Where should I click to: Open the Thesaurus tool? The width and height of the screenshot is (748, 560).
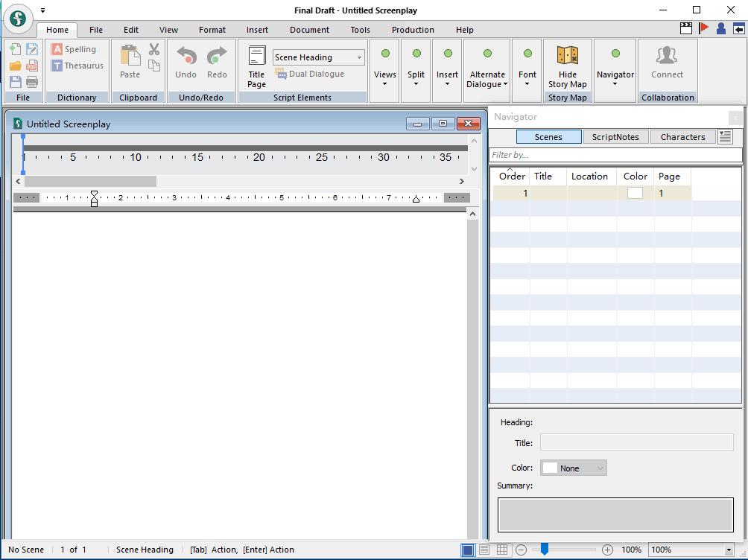(77, 66)
